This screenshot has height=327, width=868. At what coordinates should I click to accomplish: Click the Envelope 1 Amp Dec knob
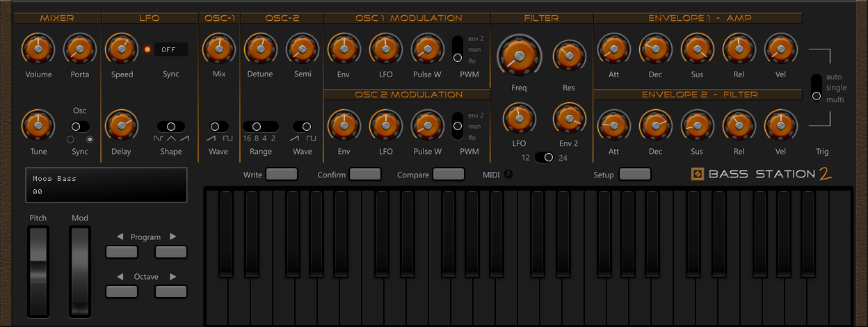tap(655, 49)
